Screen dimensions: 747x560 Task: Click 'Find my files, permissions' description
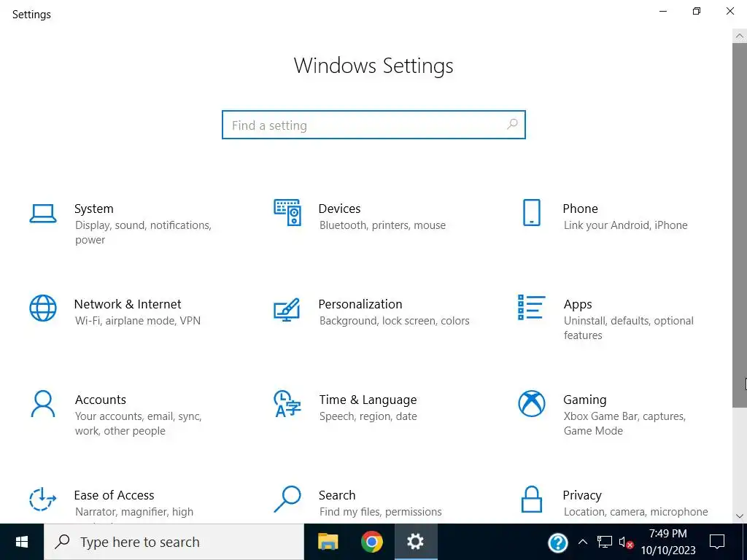click(381, 512)
